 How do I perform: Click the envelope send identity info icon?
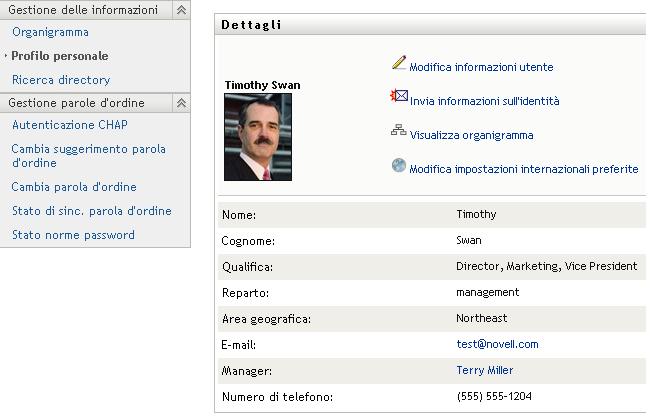click(398, 98)
